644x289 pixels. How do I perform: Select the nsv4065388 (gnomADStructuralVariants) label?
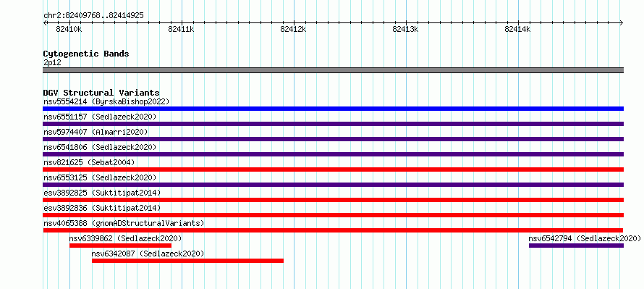coord(124,223)
